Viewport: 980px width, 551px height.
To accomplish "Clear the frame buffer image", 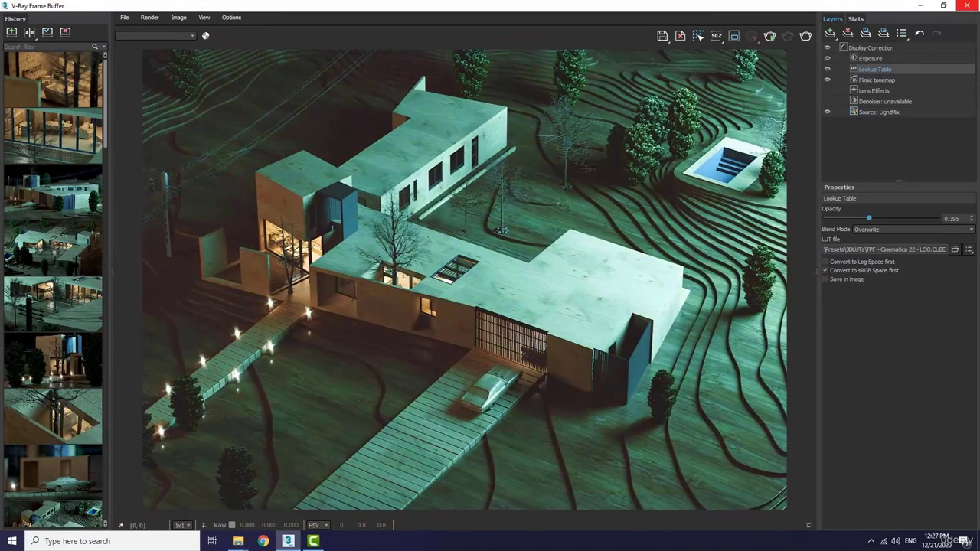I will (680, 35).
